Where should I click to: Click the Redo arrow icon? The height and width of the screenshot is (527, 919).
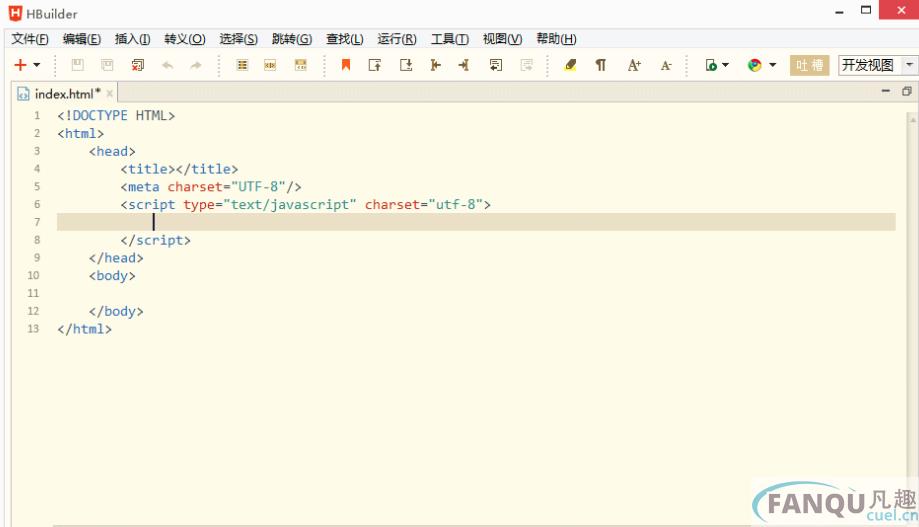[x=196, y=65]
